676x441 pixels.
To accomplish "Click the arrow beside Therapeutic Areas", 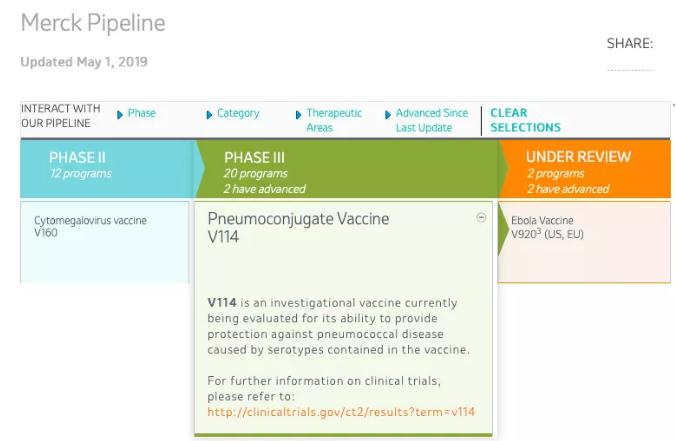I will (x=298, y=114).
